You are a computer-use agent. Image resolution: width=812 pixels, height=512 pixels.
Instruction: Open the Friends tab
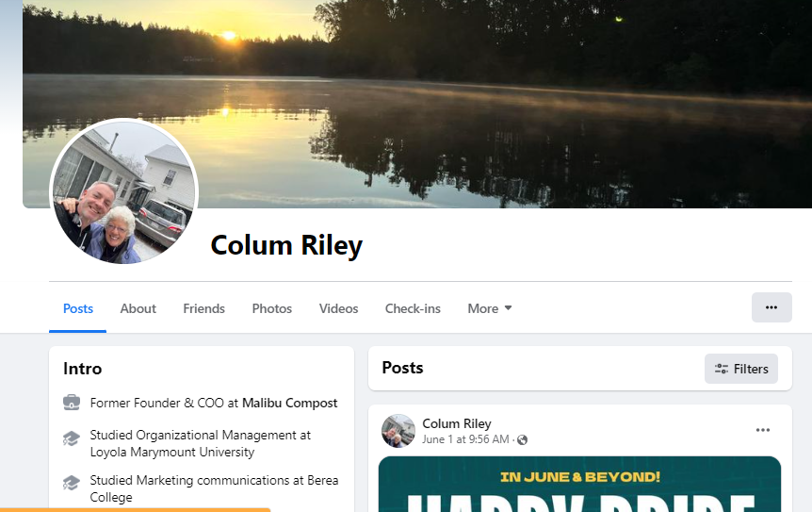click(x=204, y=308)
